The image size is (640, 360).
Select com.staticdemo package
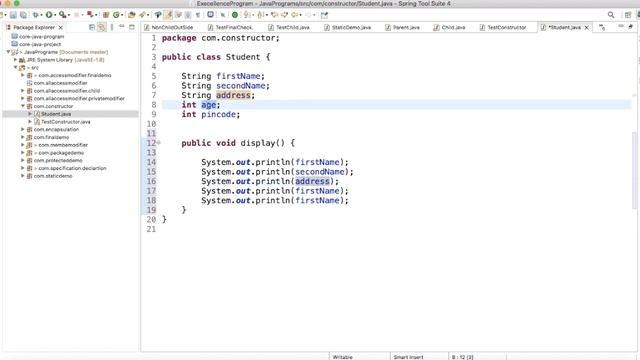pyautogui.click(x=53, y=176)
